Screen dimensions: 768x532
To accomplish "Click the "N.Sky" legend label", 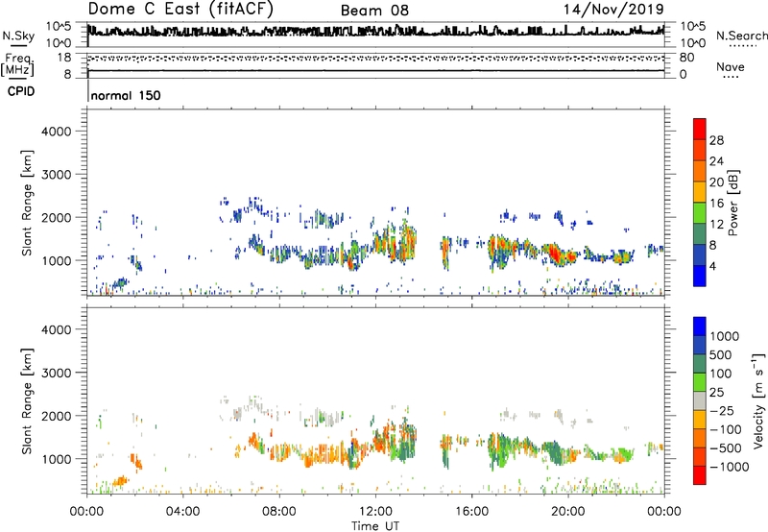I will [18, 36].
